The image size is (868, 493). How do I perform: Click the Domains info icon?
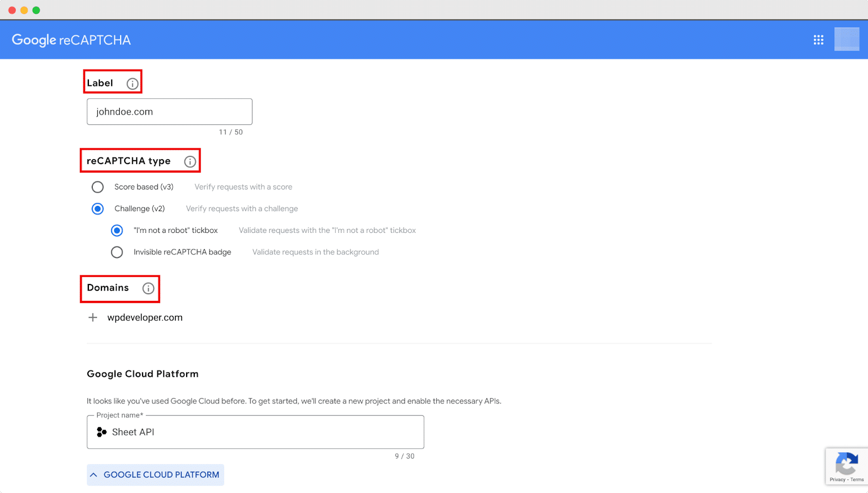(x=148, y=288)
